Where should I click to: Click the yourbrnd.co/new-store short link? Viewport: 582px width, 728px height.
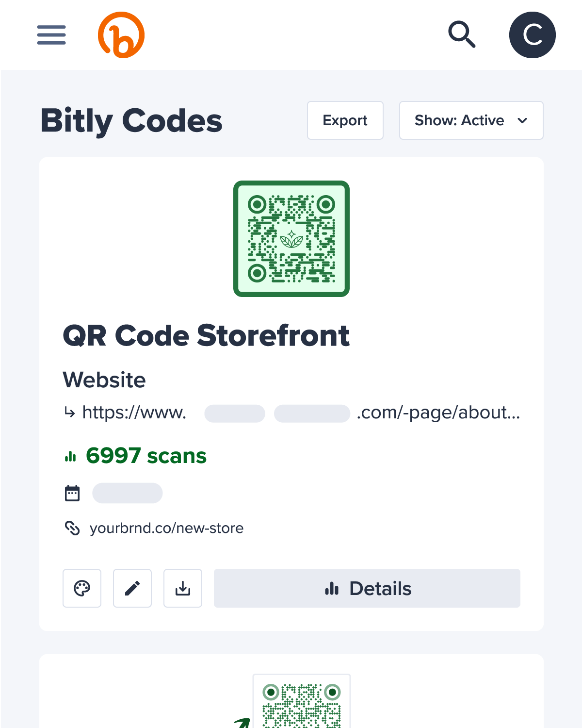(x=166, y=528)
